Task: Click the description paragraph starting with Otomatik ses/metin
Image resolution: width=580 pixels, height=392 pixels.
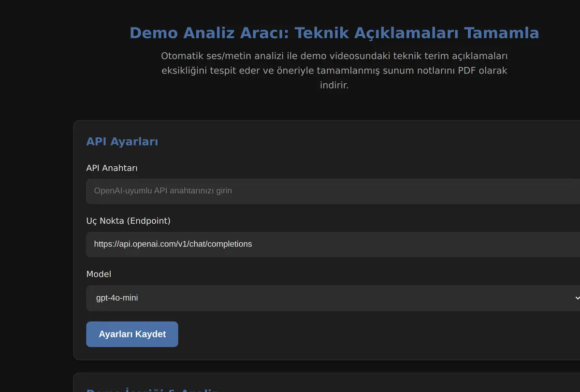Action: (334, 71)
